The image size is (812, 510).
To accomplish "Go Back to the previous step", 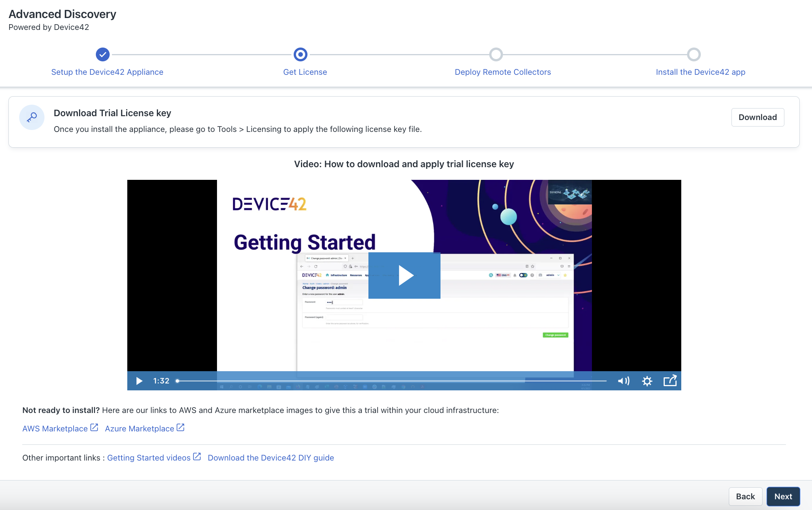I will 745,497.
